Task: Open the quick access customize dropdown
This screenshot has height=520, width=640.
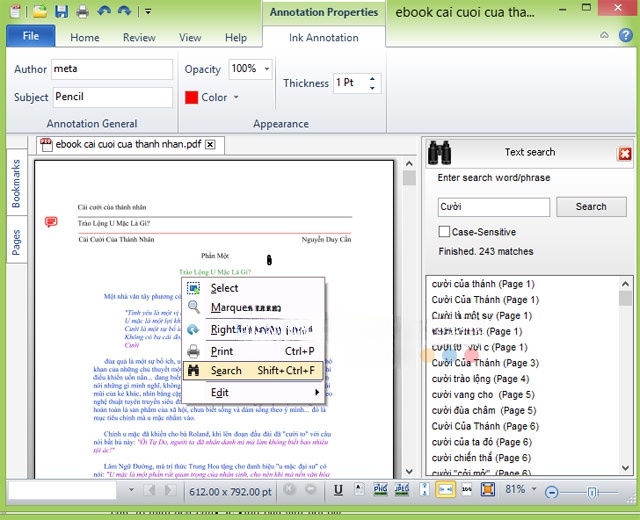Action: point(148,11)
